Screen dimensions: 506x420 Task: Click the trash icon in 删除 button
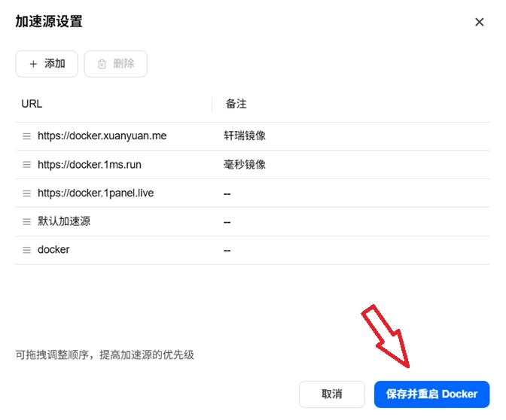[102, 64]
